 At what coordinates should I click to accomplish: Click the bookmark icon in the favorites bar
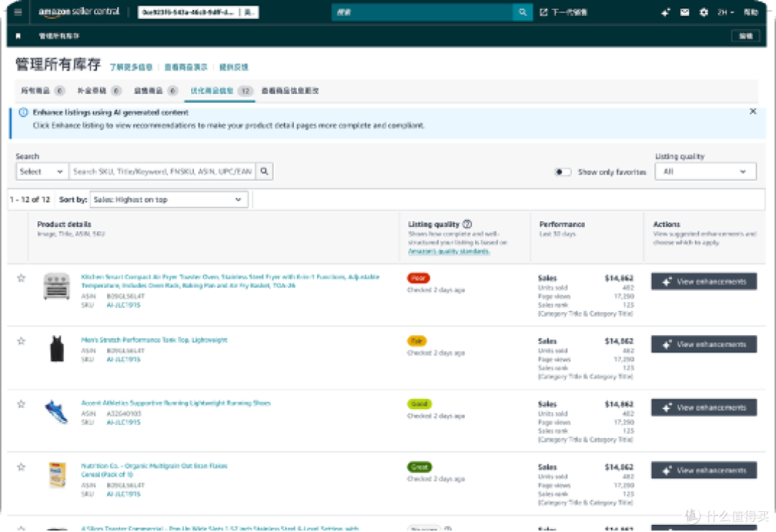click(x=18, y=36)
